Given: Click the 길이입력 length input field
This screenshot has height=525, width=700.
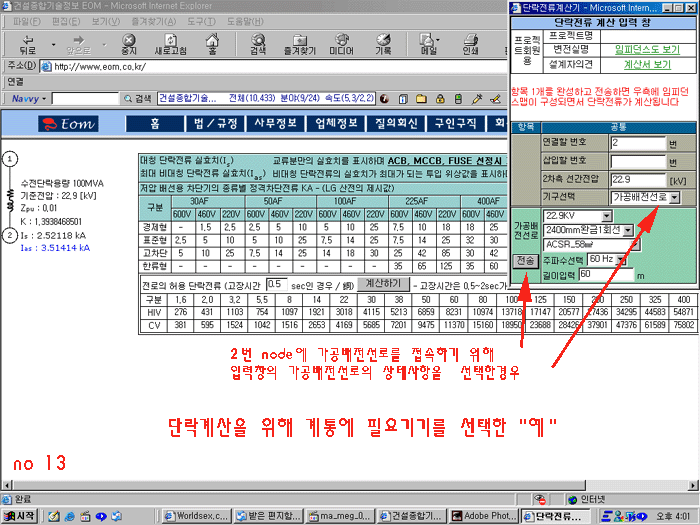Looking at the screenshot, I should coord(606,274).
